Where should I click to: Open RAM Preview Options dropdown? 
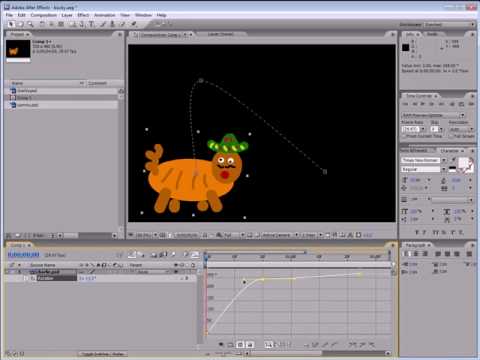(x=433, y=115)
